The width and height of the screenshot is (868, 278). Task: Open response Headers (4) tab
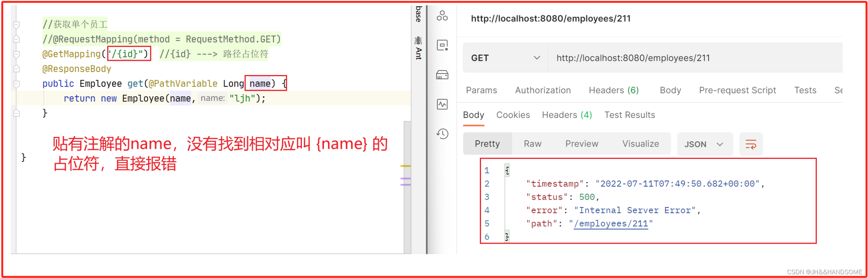click(x=567, y=115)
